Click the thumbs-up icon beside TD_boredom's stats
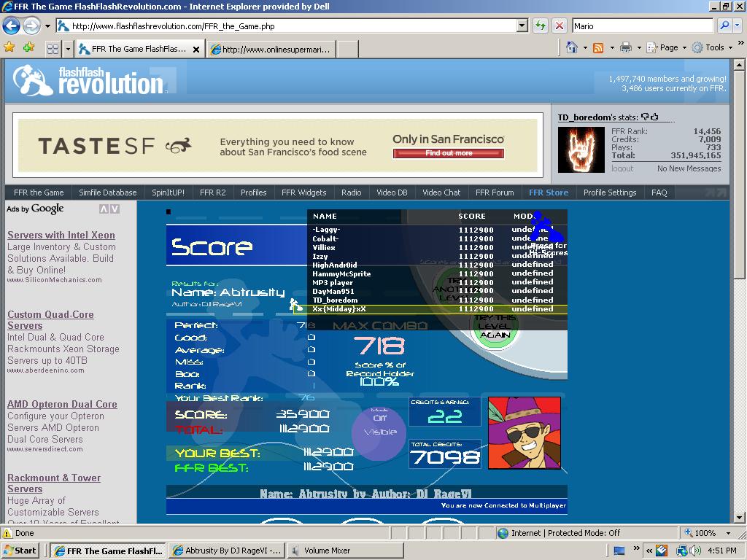This screenshot has height=560, width=747. pyautogui.click(x=654, y=117)
